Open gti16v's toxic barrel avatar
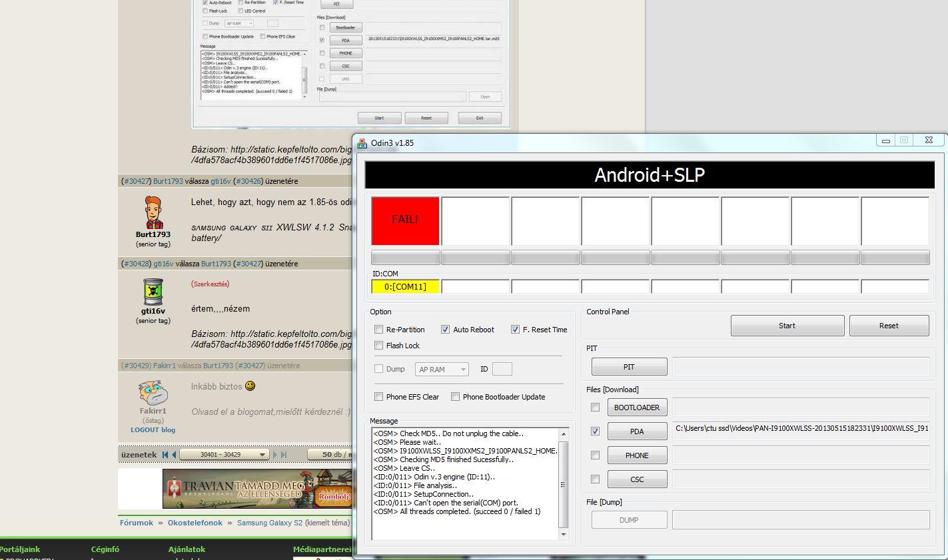Viewport: 948px width, 560px height. coord(153,292)
